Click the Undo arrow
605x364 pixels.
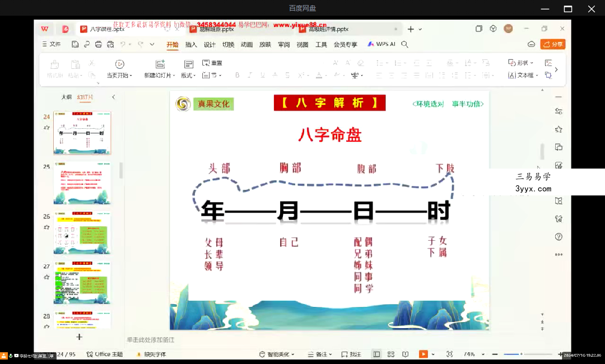(123, 44)
